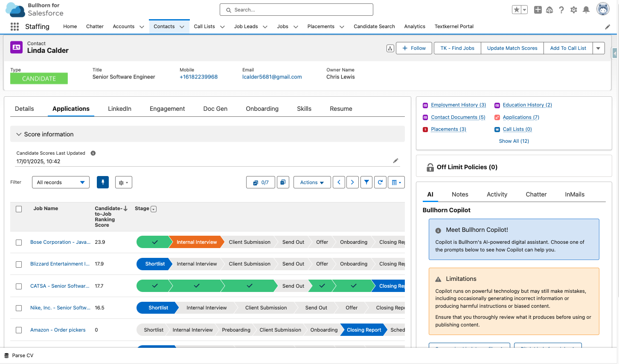
Task: Sort by Candidate-to-Job Ranking Score column
Action: [x=111, y=217]
